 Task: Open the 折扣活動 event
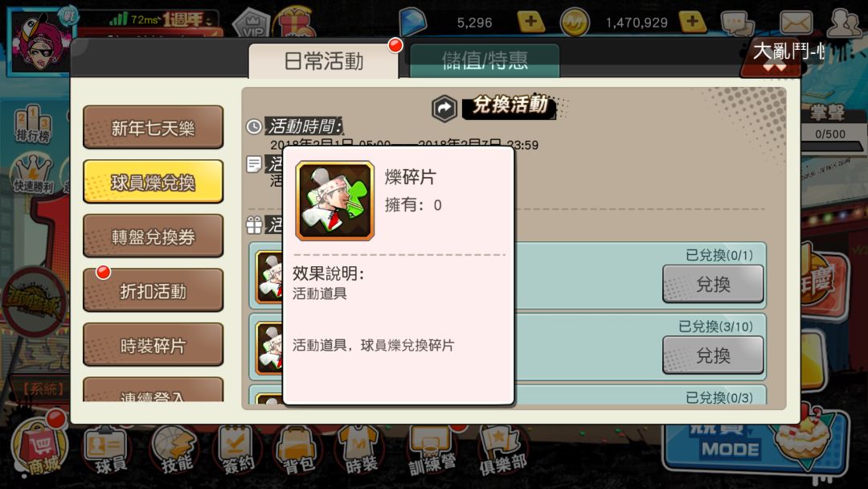(x=154, y=290)
